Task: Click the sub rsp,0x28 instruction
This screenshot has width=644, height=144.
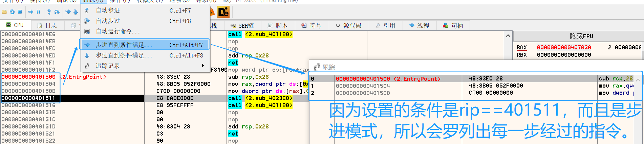Action: coord(249,77)
